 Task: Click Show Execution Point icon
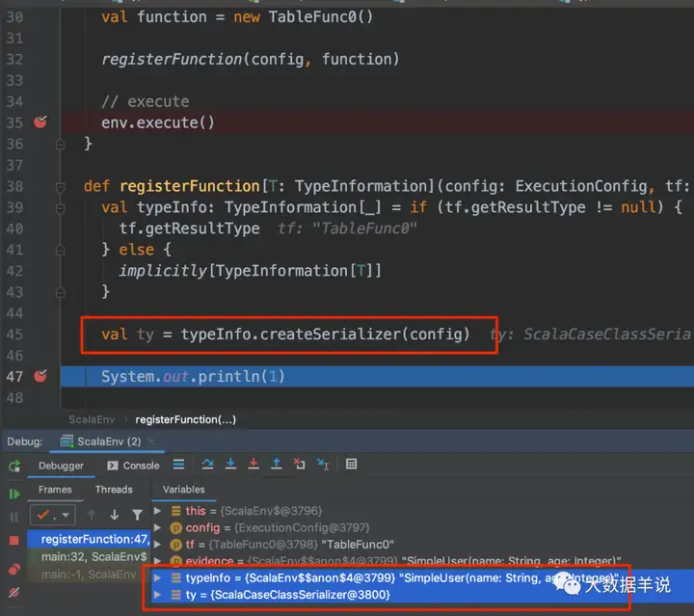(179, 465)
